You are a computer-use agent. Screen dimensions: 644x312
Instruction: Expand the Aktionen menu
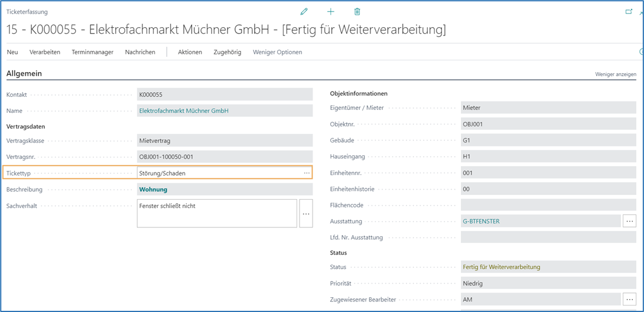pyautogui.click(x=190, y=52)
